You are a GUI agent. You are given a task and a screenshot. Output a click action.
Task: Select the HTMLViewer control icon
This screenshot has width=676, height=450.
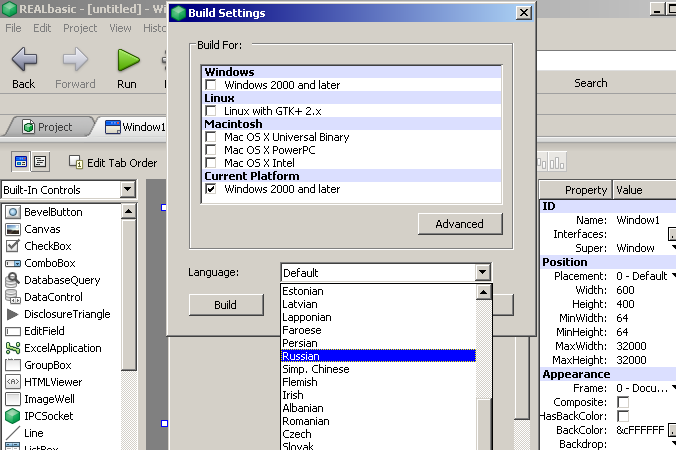pyautogui.click(x=13, y=382)
